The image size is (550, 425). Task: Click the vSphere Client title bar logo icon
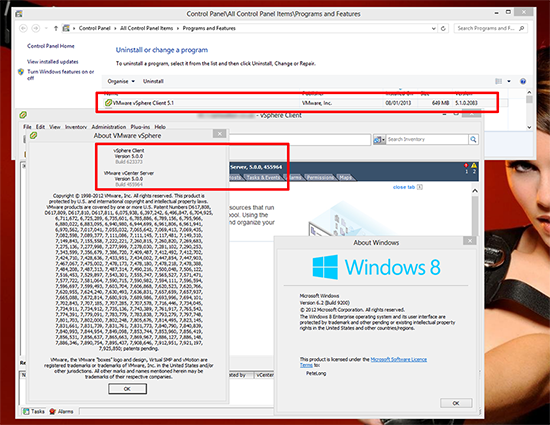pyautogui.click(x=23, y=115)
